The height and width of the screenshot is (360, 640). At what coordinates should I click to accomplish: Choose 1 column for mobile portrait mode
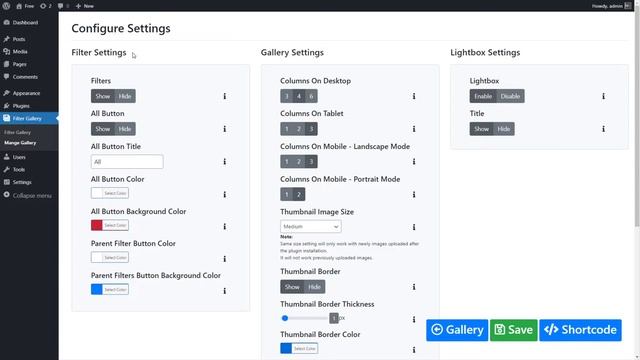(287, 194)
